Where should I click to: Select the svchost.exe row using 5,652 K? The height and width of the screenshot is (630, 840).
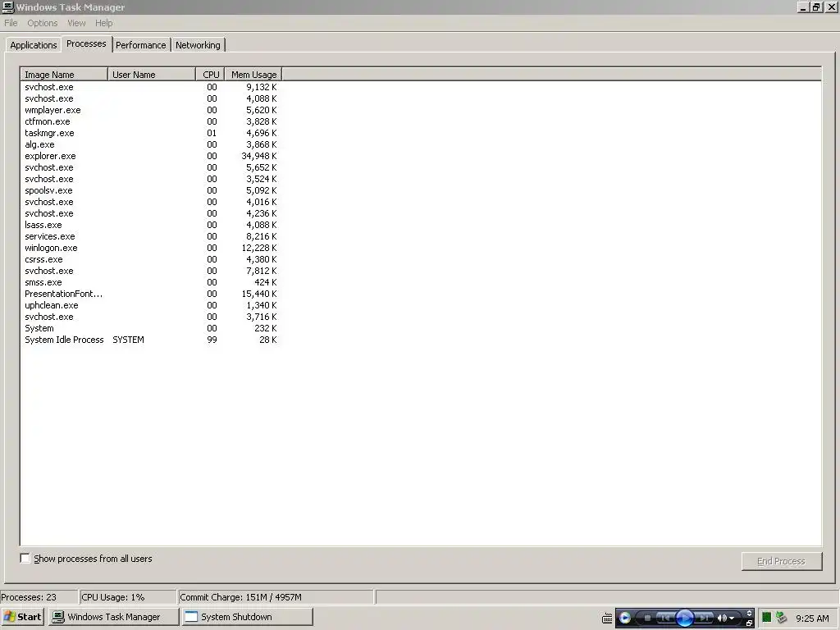[151, 167]
